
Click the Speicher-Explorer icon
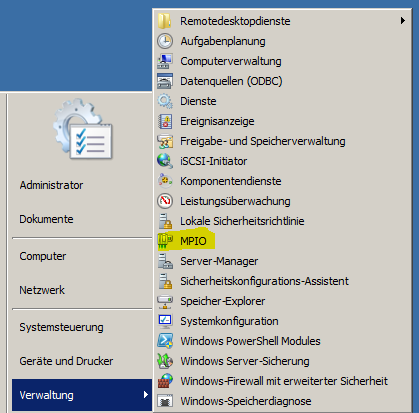[165, 301]
